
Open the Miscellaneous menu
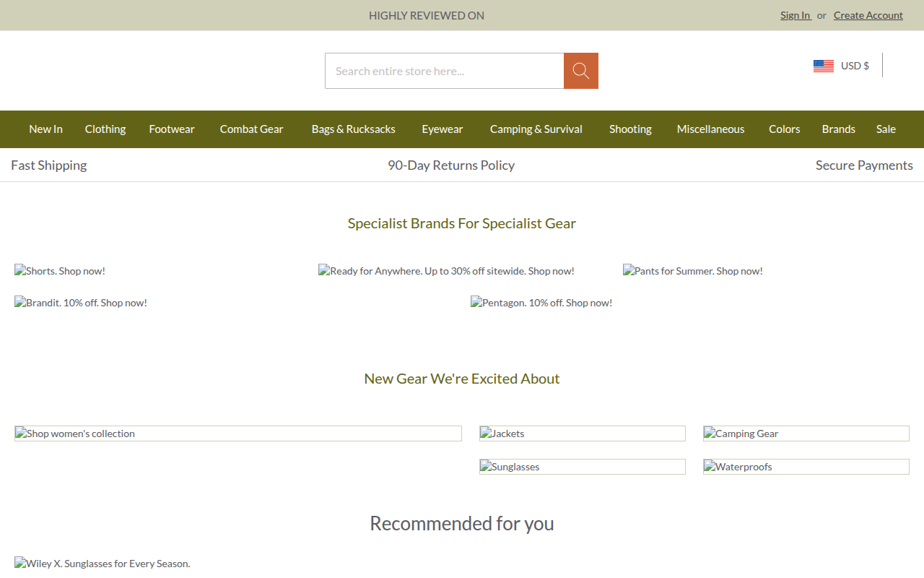pos(710,129)
